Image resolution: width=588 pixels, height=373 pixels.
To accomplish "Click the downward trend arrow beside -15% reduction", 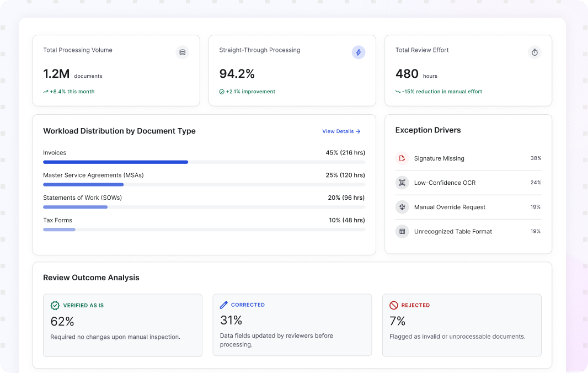I will pos(398,92).
